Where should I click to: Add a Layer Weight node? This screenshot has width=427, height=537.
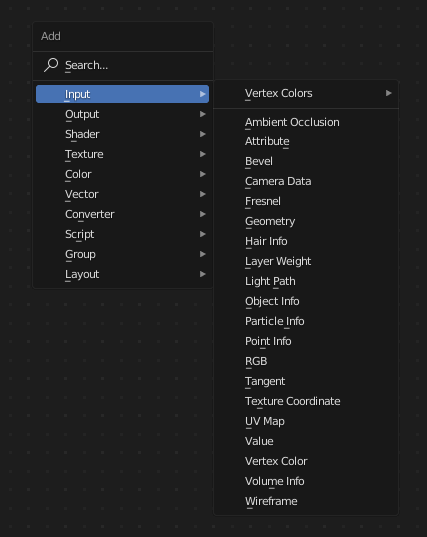[x=306, y=261]
